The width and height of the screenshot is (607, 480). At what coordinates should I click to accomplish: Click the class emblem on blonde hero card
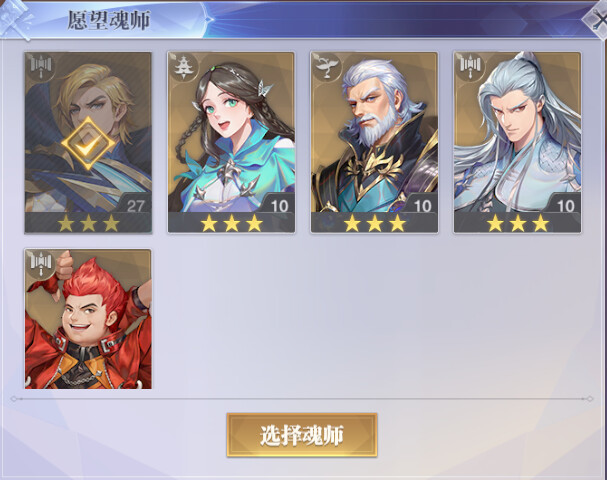pyautogui.click(x=41, y=67)
